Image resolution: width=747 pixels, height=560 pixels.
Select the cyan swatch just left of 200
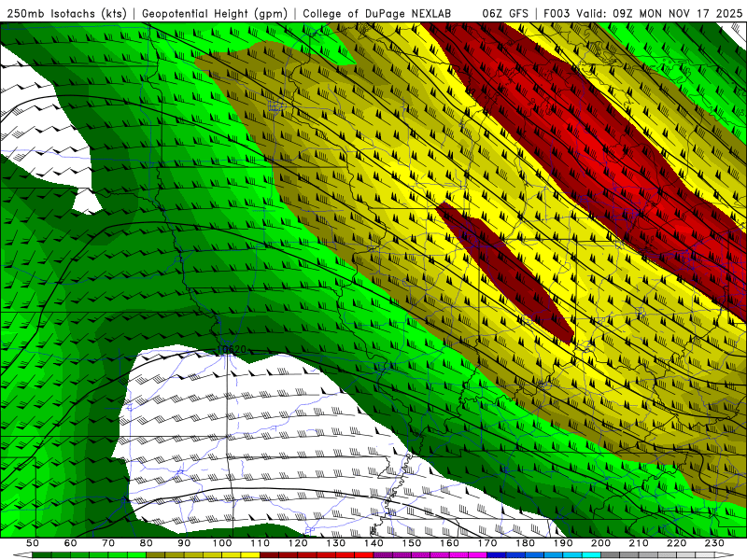[591, 555]
